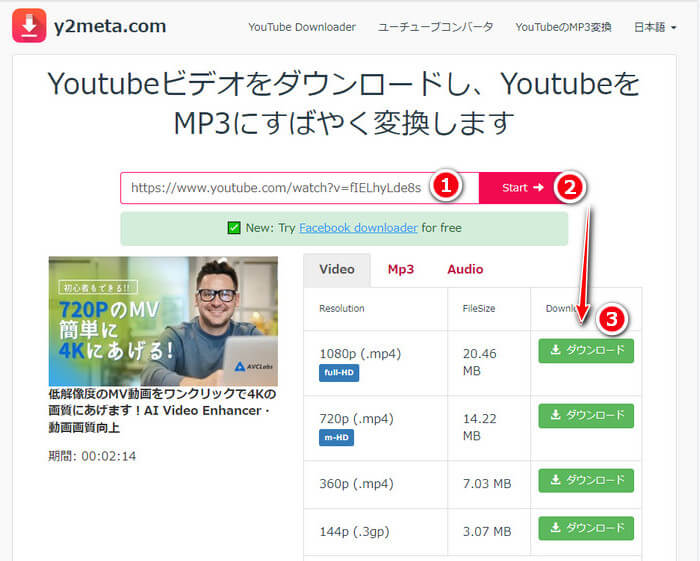Focus the YouTube URL input field

pyautogui.click(x=300, y=188)
